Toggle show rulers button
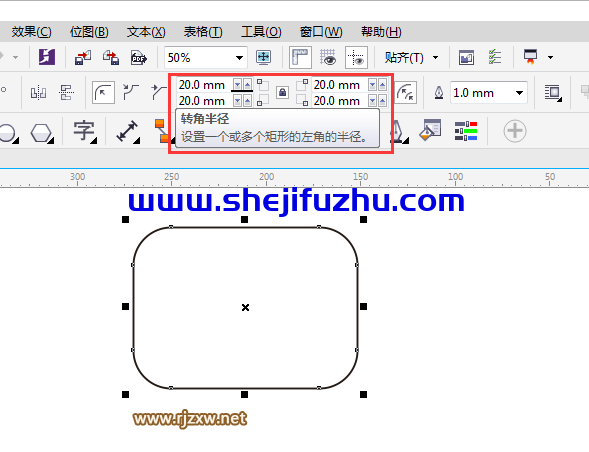Viewport: 589px width, 452px height. pos(300,57)
